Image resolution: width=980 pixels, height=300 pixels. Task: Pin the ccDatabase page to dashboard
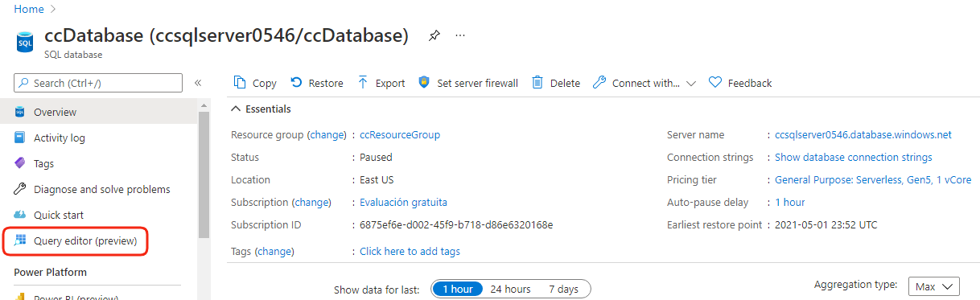click(434, 36)
